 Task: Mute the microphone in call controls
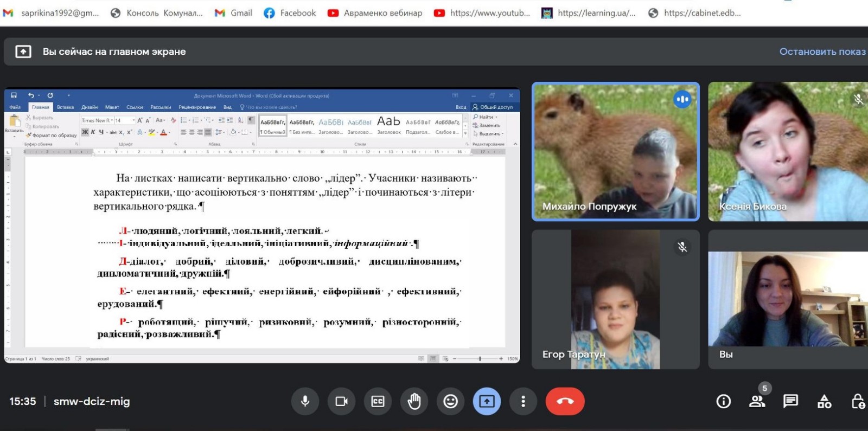[305, 401]
